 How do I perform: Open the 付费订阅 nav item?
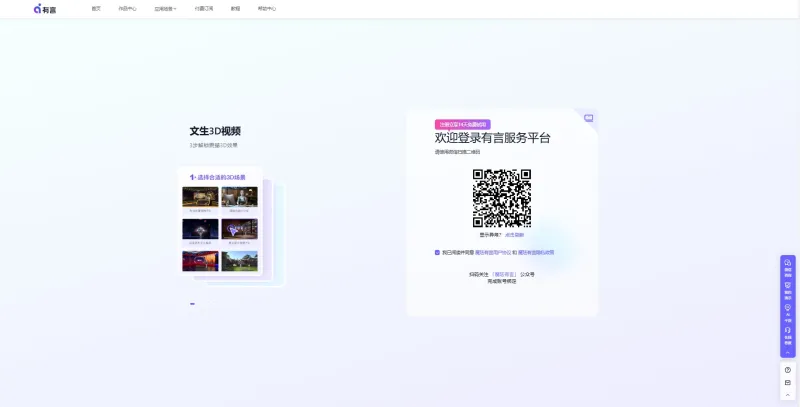tap(204, 9)
